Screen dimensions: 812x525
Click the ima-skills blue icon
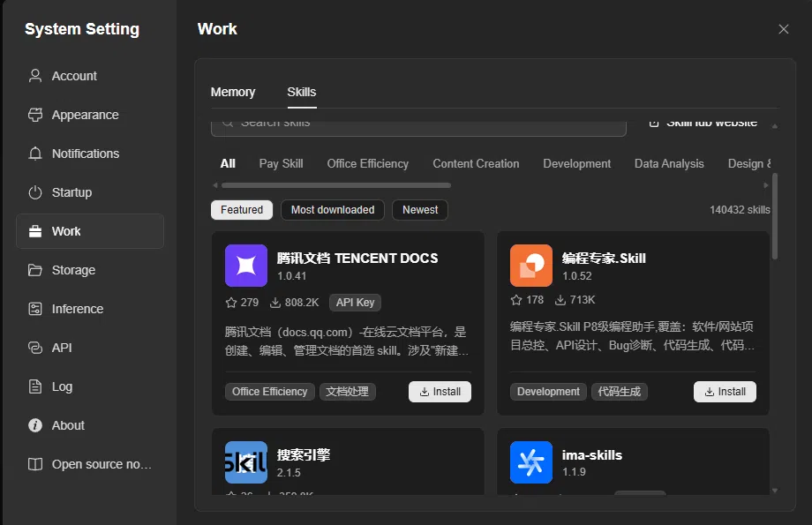pos(531,461)
